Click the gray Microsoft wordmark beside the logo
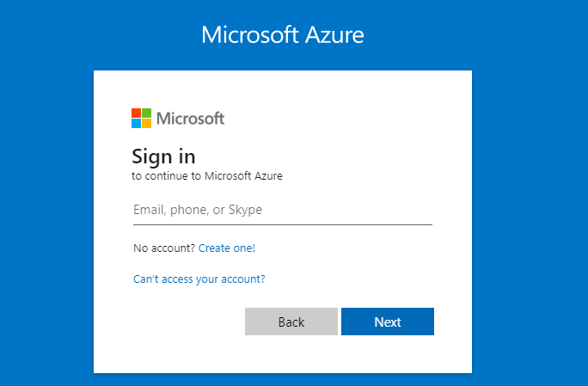588x386 pixels. (190, 119)
